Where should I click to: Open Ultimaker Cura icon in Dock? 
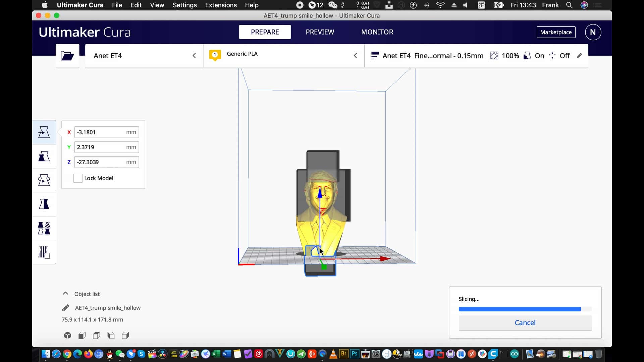coord(493,354)
